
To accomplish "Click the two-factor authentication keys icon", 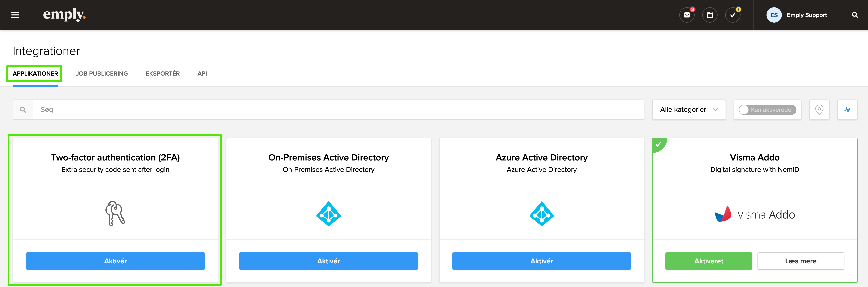I will 115,214.
